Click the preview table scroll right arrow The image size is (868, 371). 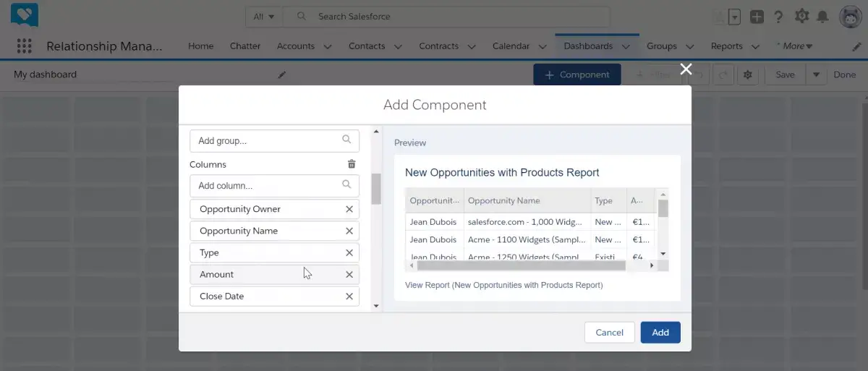pyautogui.click(x=651, y=265)
